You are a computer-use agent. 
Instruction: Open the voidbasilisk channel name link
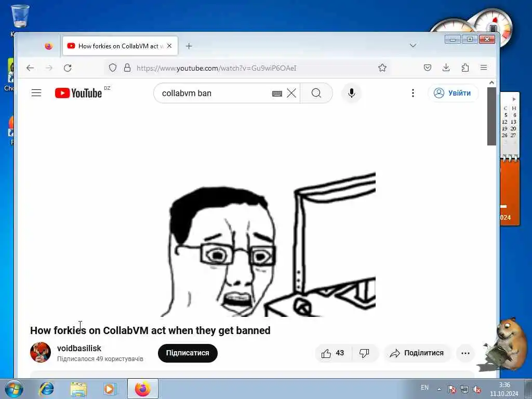pos(79,348)
